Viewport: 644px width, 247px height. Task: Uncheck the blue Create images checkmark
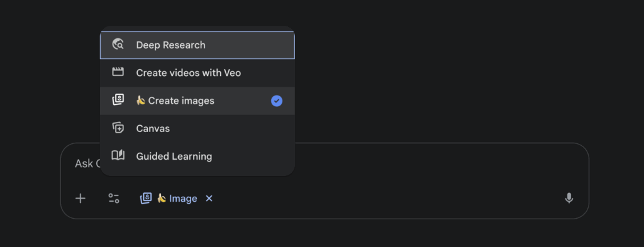coord(277,101)
